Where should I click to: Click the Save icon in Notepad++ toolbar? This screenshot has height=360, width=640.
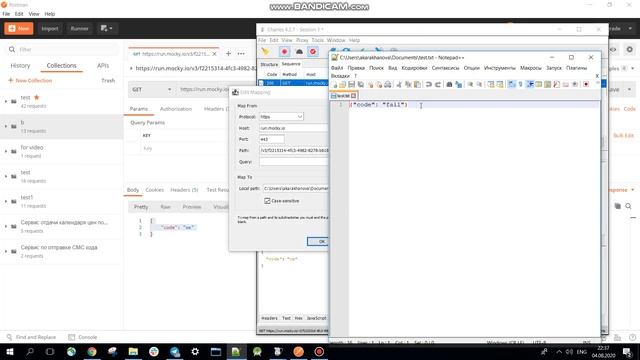click(351, 84)
